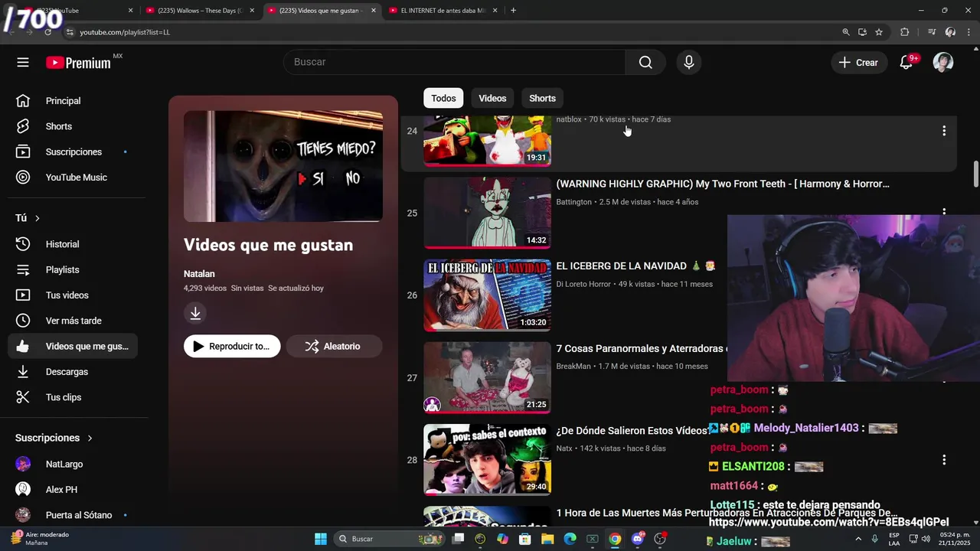Viewport: 980px width, 551px height.
Task: Activate voice search microphone
Action: (x=689, y=63)
